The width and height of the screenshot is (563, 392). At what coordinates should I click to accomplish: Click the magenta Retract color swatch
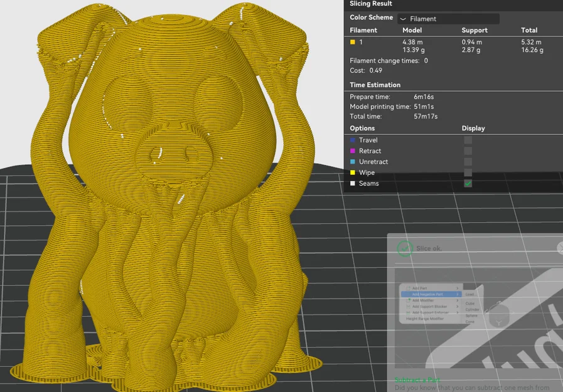(x=353, y=151)
